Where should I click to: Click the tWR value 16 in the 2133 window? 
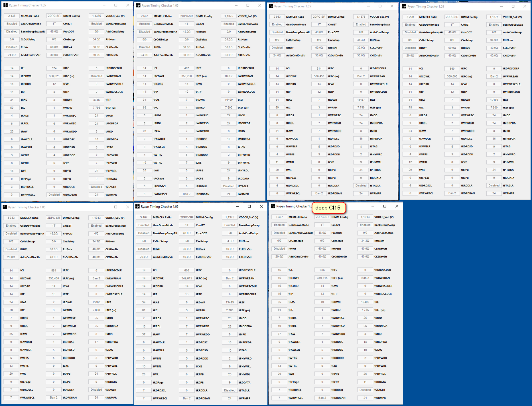click(x=12, y=171)
